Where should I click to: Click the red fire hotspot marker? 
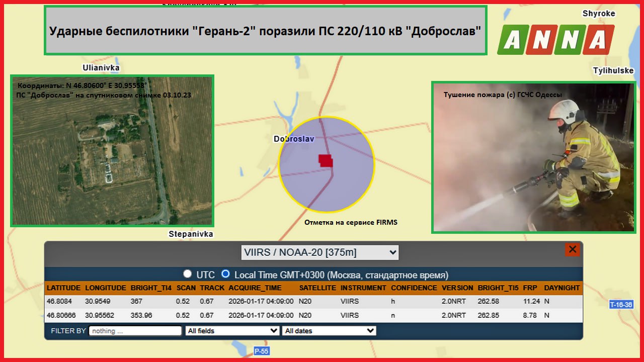click(x=326, y=160)
